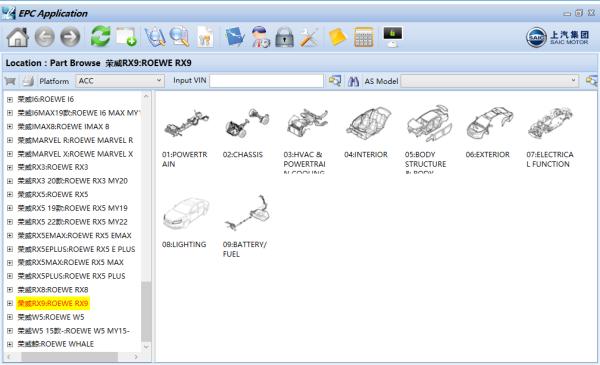Open the shopping cart icon
Viewport: 600px width, 365px height.
[x=10, y=81]
